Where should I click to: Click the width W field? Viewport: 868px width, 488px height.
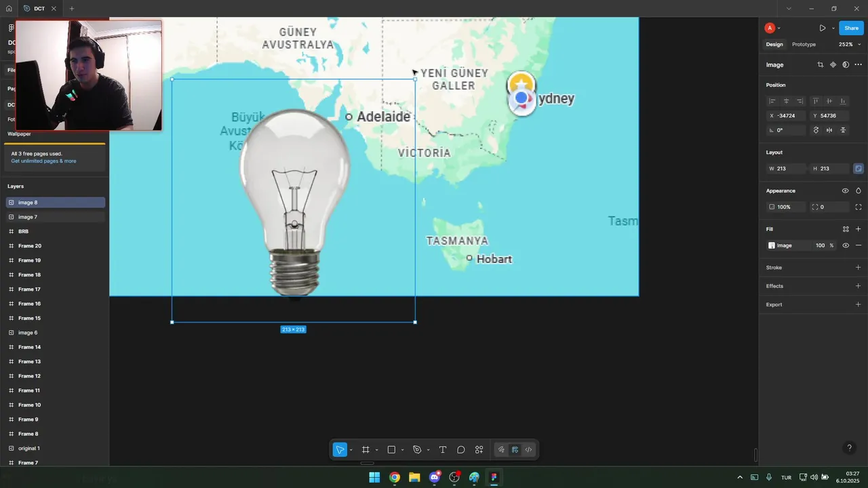786,169
